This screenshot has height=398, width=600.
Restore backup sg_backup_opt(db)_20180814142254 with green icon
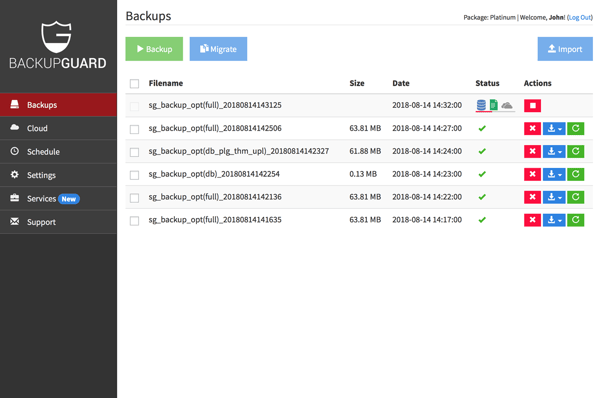(x=576, y=175)
